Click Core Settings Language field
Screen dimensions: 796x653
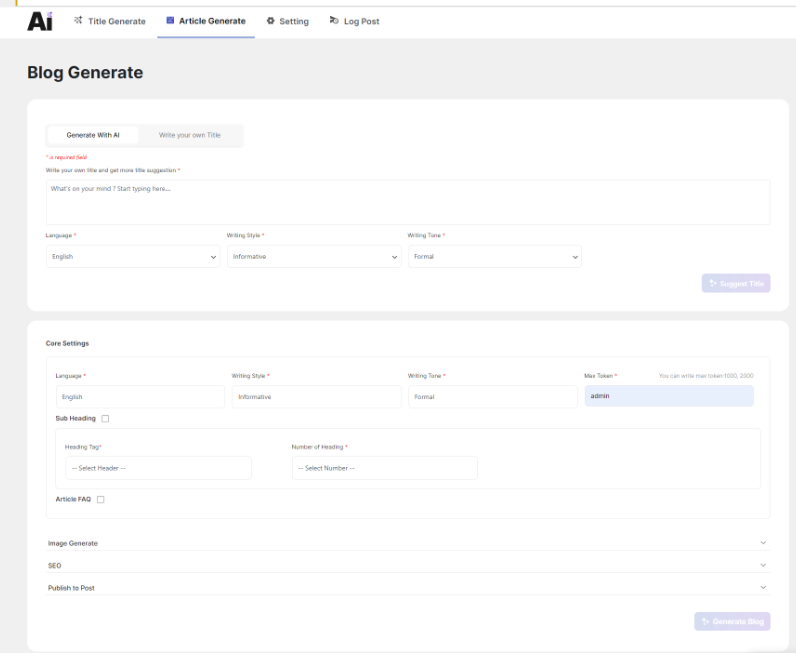point(140,397)
